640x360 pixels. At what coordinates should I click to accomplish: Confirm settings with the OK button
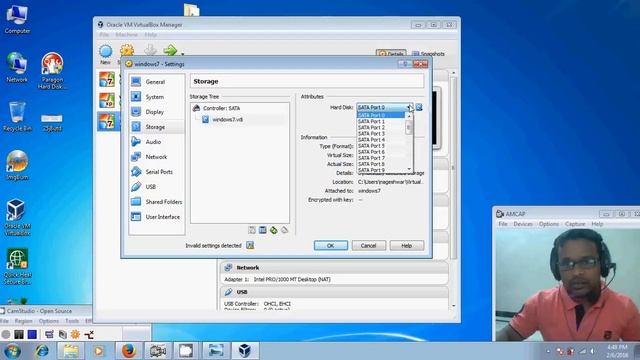pos(331,246)
